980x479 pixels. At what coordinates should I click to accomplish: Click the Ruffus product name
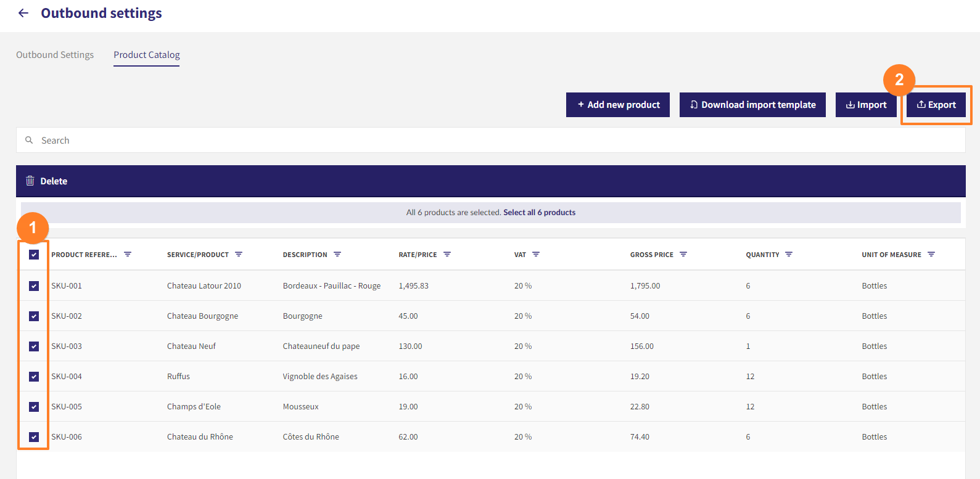pyautogui.click(x=178, y=376)
